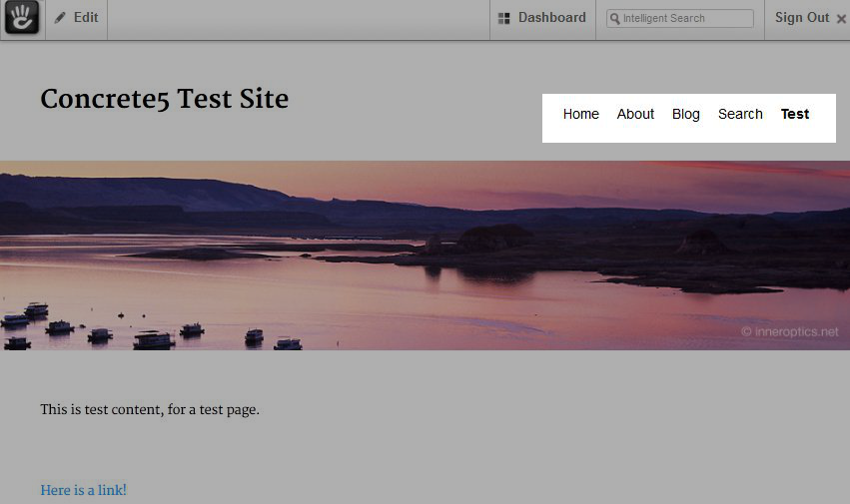Select the Test navigation item
Viewport: 850px width, 504px height.
click(795, 114)
